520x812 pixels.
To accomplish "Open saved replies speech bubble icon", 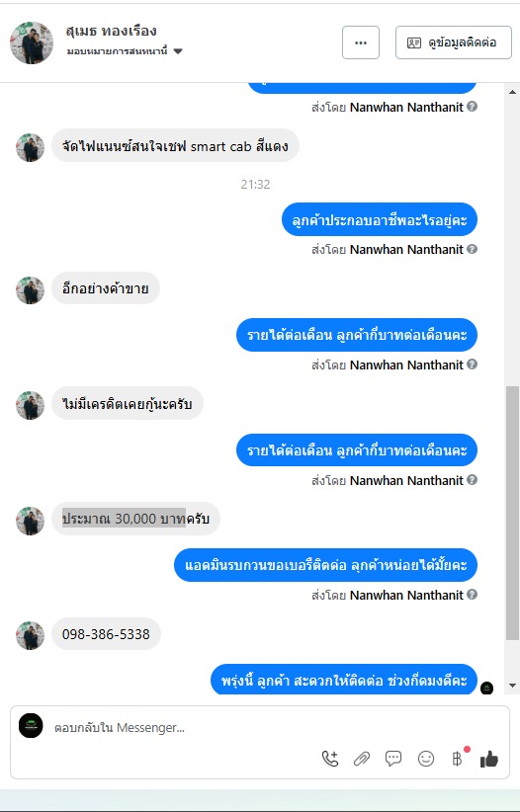I will [393, 759].
